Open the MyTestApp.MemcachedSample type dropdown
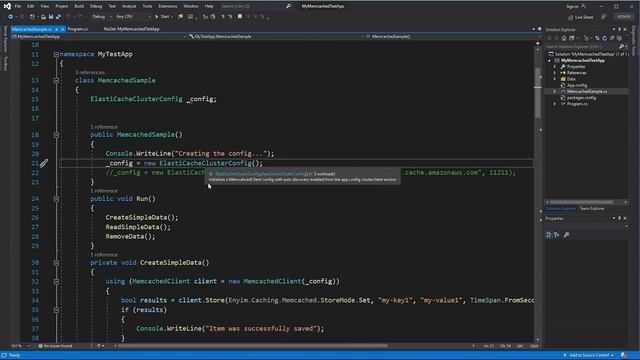 pyautogui.click(x=276, y=36)
